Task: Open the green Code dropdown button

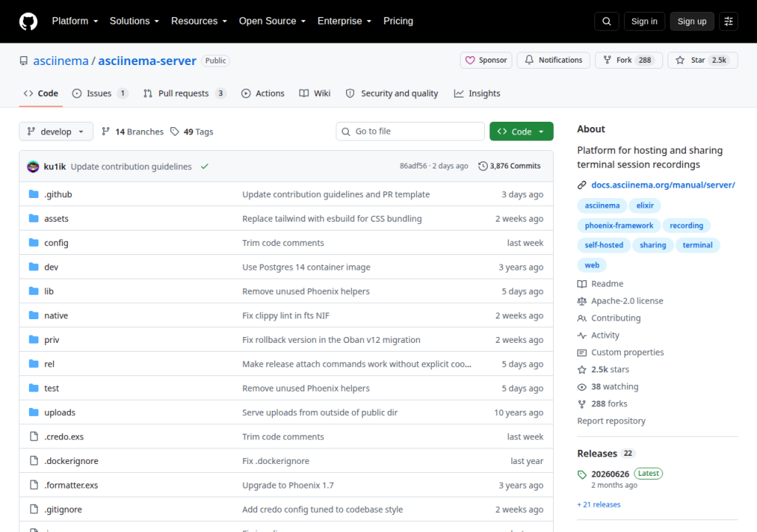Action: [x=521, y=132]
